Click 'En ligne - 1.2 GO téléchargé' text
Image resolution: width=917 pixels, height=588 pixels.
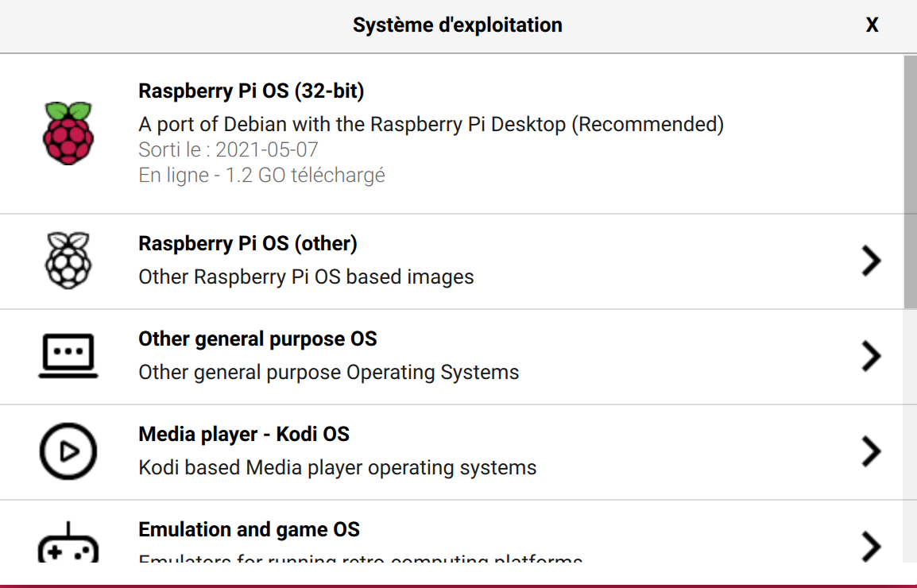coord(261,175)
